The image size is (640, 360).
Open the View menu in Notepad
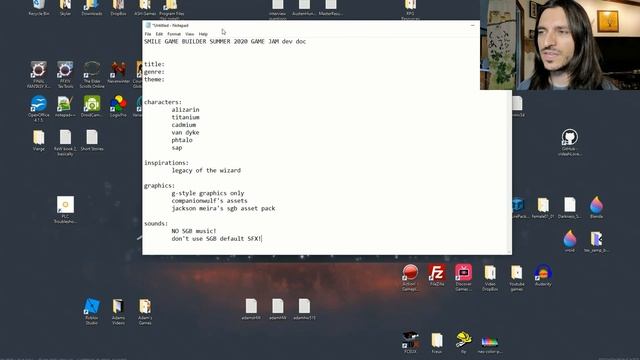pos(190,34)
